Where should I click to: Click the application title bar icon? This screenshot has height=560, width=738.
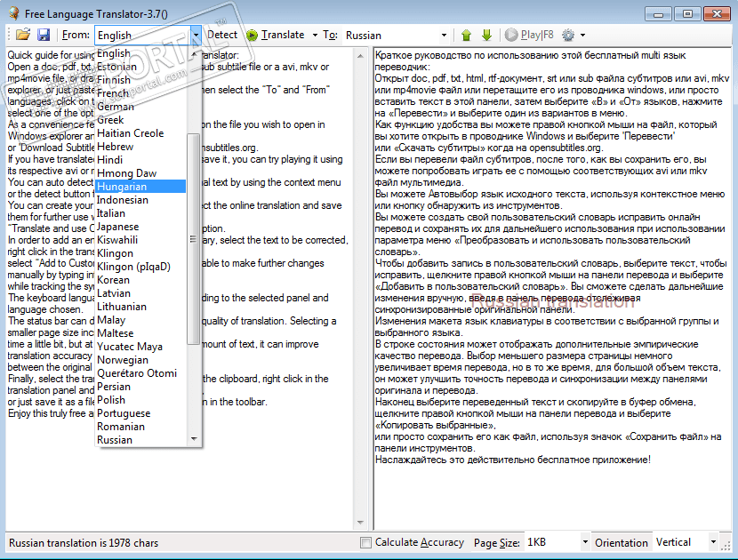point(14,13)
